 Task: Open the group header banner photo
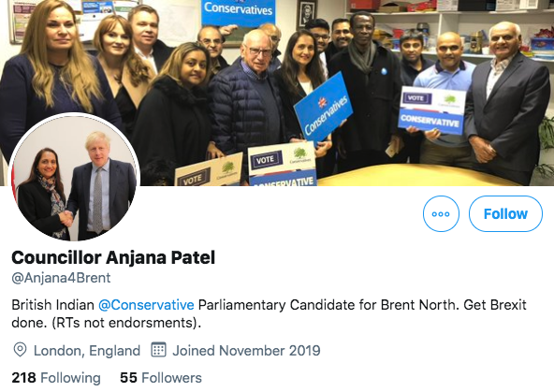tap(277, 93)
